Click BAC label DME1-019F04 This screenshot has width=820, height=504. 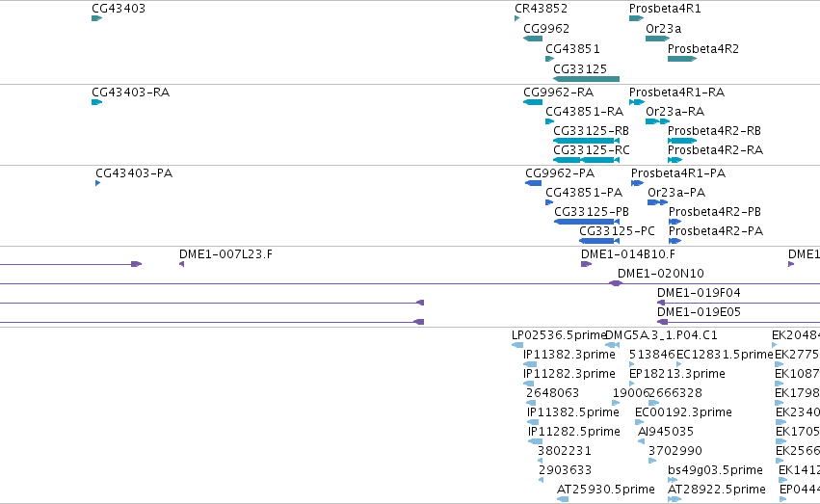699,293
